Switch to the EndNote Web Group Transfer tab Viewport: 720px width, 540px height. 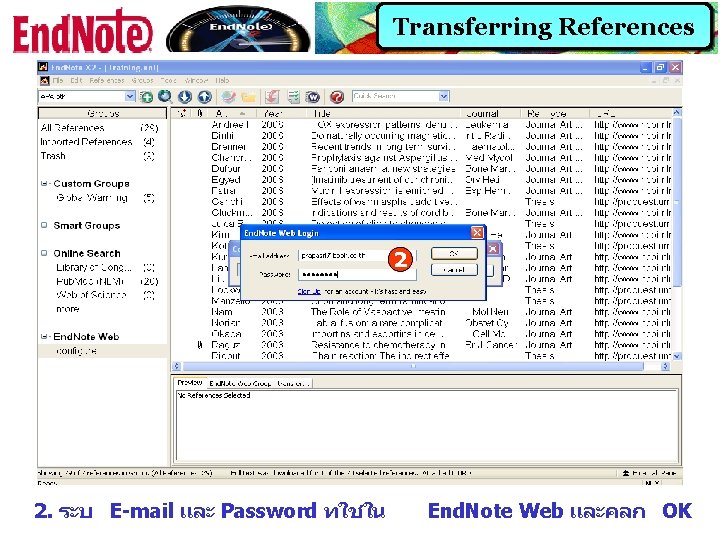tap(259, 383)
